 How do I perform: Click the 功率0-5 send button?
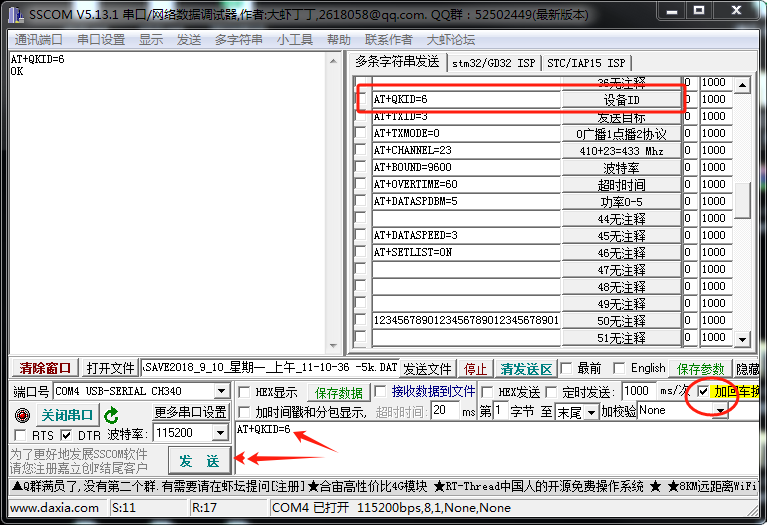tap(621, 202)
